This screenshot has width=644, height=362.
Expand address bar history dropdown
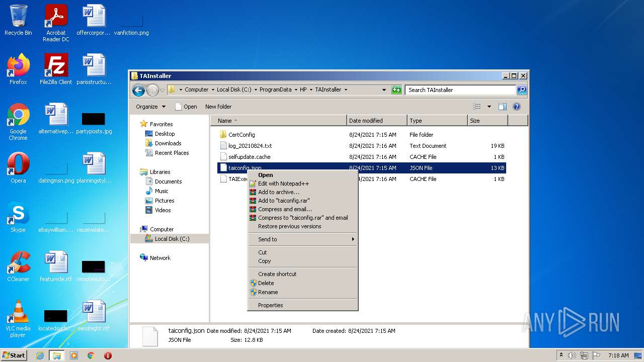coord(384,90)
